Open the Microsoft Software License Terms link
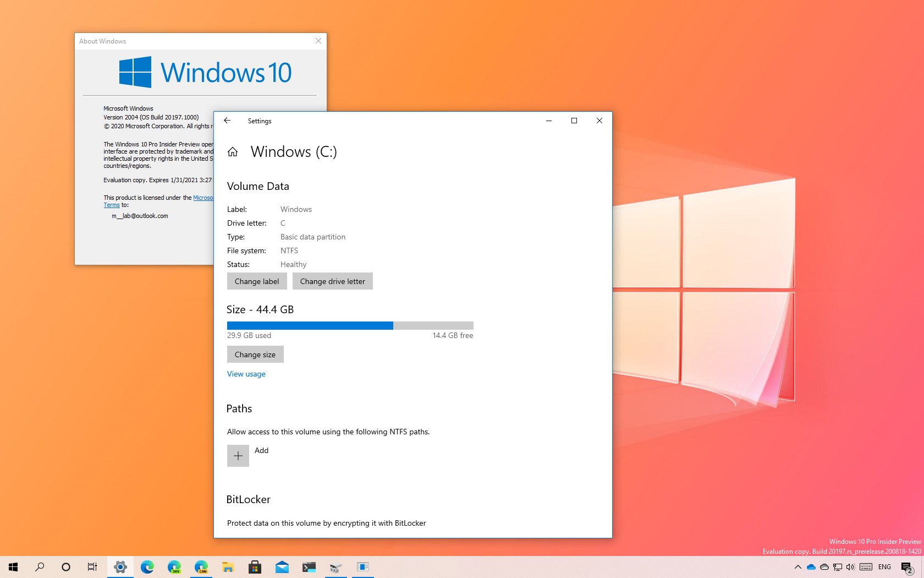 coord(204,197)
